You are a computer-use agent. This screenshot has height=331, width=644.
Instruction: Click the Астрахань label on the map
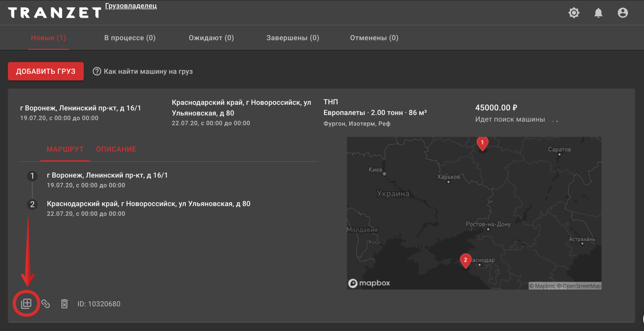pyautogui.click(x=582, y=239)
